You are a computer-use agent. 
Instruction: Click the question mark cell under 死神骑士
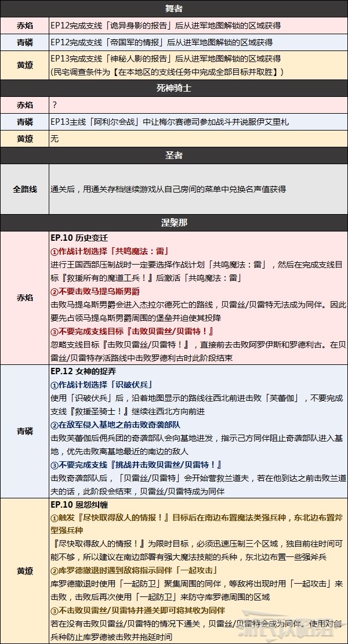click(x=55, y=106)
